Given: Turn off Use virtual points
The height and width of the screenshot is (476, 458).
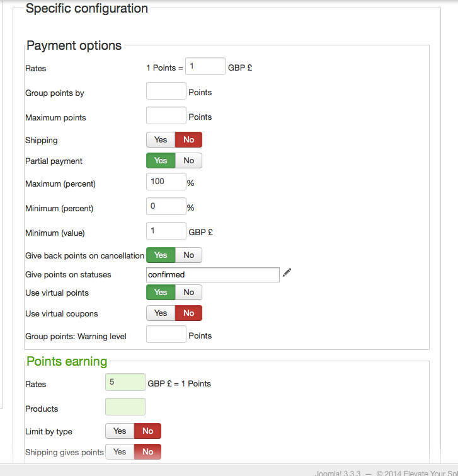Looking at the screenshot, I should (x=188, y=293).
